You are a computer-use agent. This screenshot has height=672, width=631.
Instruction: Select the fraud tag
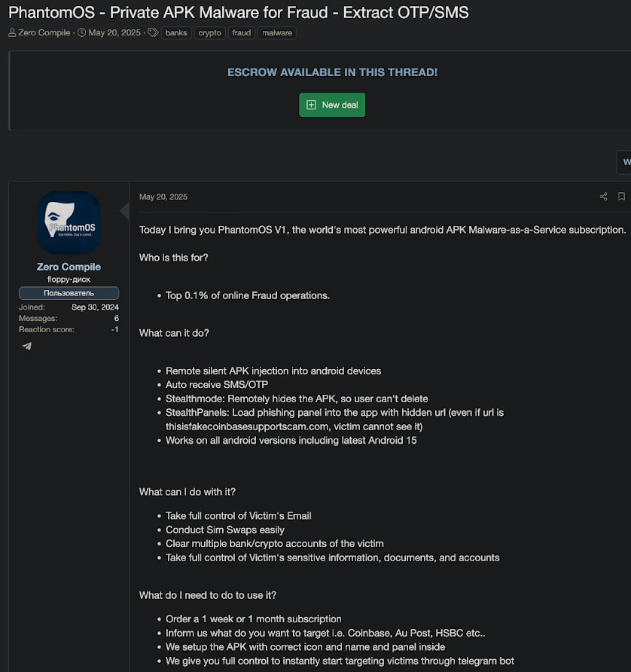click(x=242, y=33)
